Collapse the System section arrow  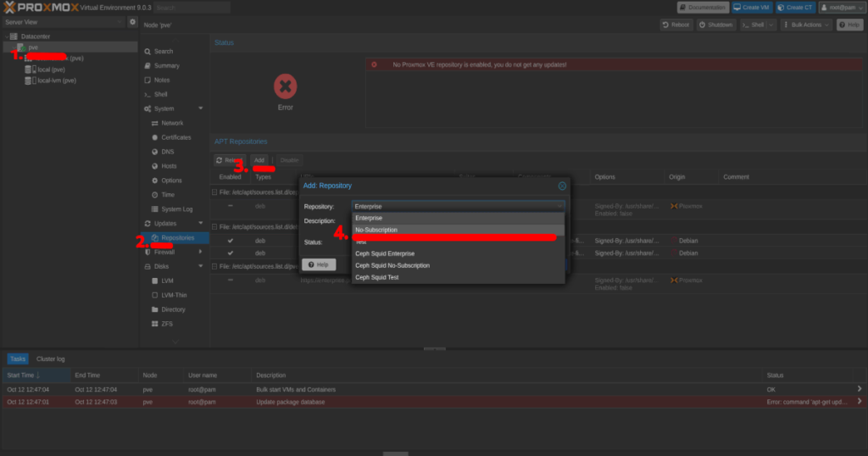coord(201,108)
